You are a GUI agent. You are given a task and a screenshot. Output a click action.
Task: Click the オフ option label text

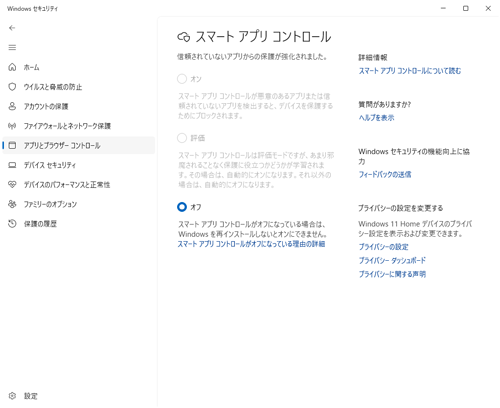pyautogui.click(x=196, y=207)
